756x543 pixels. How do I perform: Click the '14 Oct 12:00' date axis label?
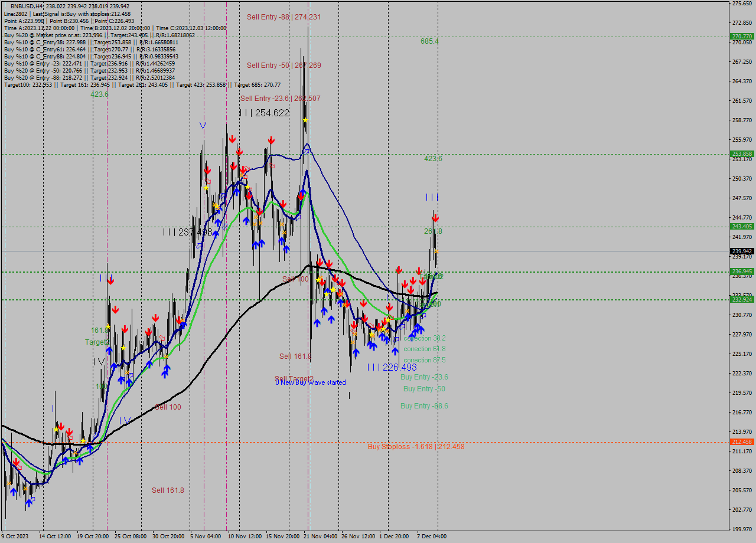pyautogui.click(x=54, y=537)
